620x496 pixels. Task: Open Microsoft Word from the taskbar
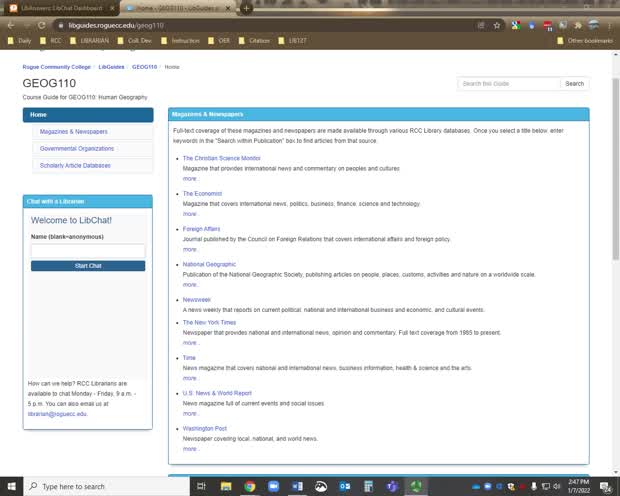pyautogui.click(x=297, y=486)
